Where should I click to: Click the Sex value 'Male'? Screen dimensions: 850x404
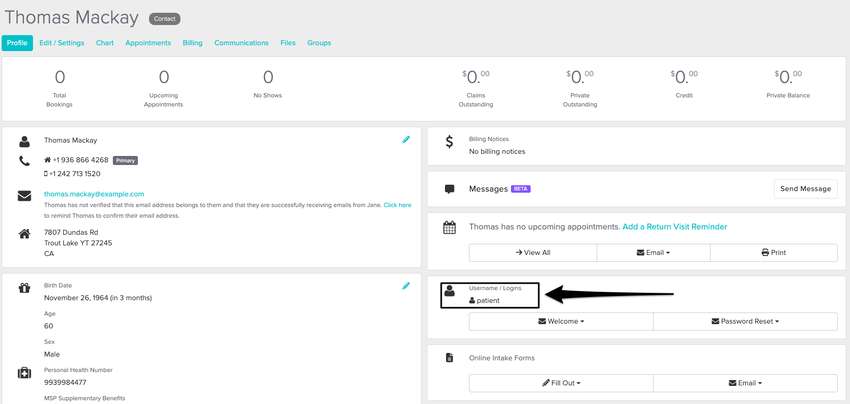52,354
